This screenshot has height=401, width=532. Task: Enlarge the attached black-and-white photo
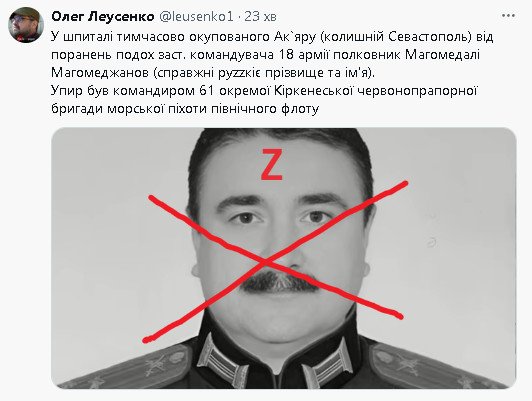[284, 258]
